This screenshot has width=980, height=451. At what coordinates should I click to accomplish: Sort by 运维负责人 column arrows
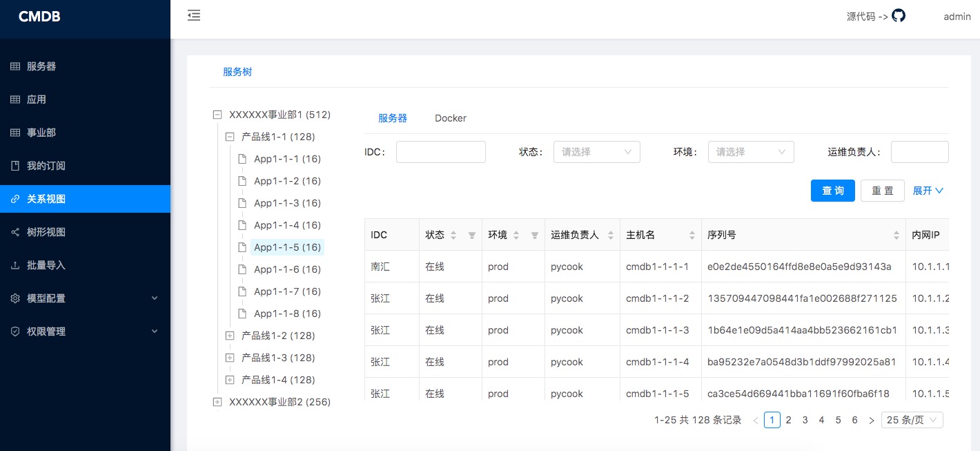coord(611,236)
